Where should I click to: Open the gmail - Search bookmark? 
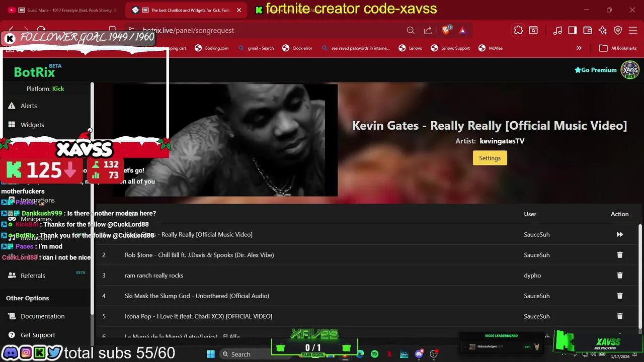click(256, 48)
